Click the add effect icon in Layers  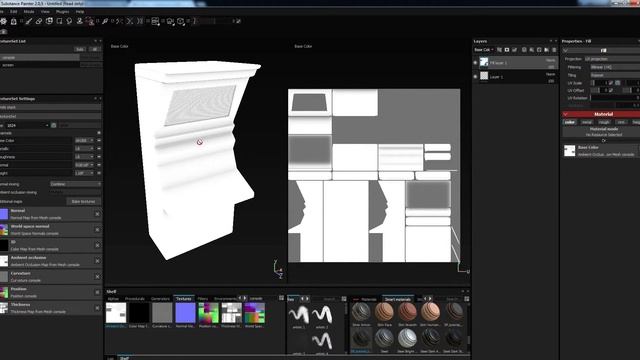(x=499, y=50)
